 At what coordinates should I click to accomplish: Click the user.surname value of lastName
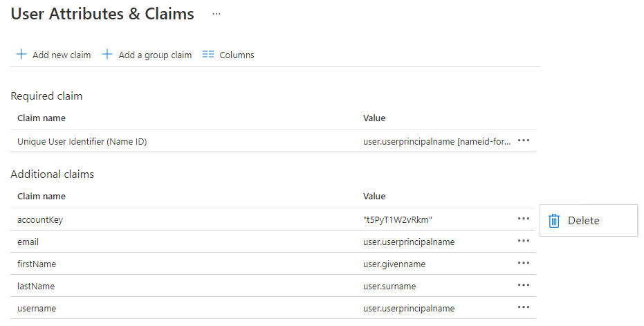click(389, 286)
